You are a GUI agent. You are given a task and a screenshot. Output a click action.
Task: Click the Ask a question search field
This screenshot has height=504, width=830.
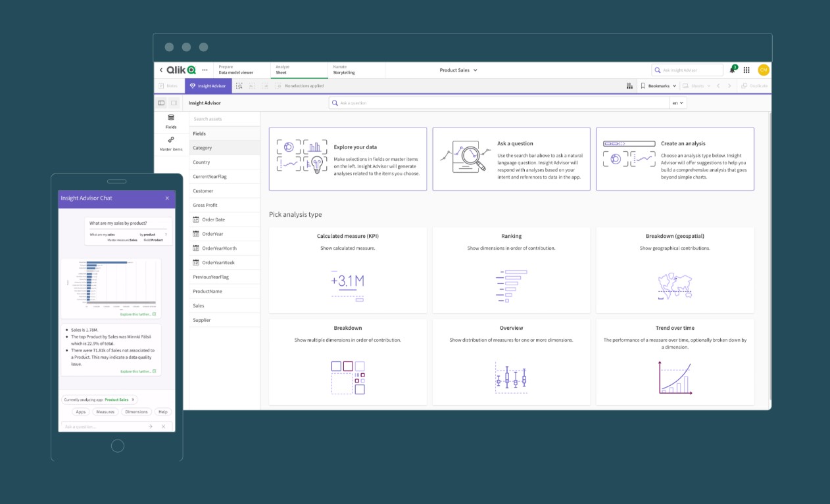coord(499,103)
